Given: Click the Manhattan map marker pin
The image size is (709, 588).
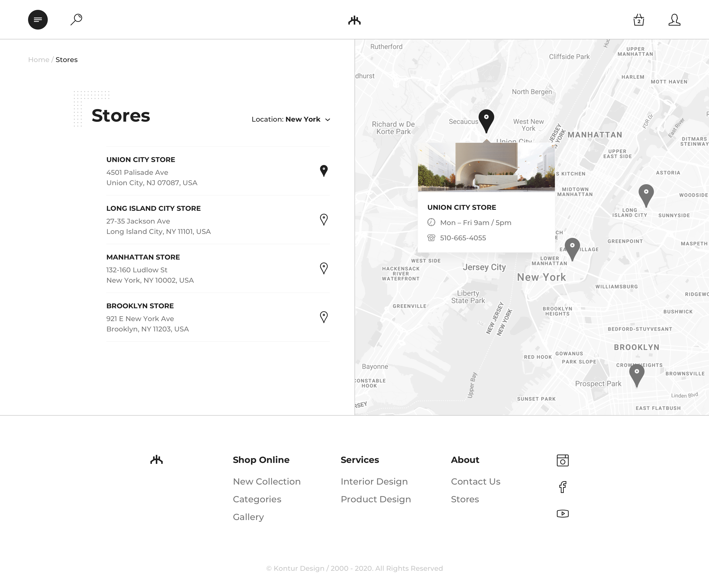Looking at the screenshot, I should point(572,247).
